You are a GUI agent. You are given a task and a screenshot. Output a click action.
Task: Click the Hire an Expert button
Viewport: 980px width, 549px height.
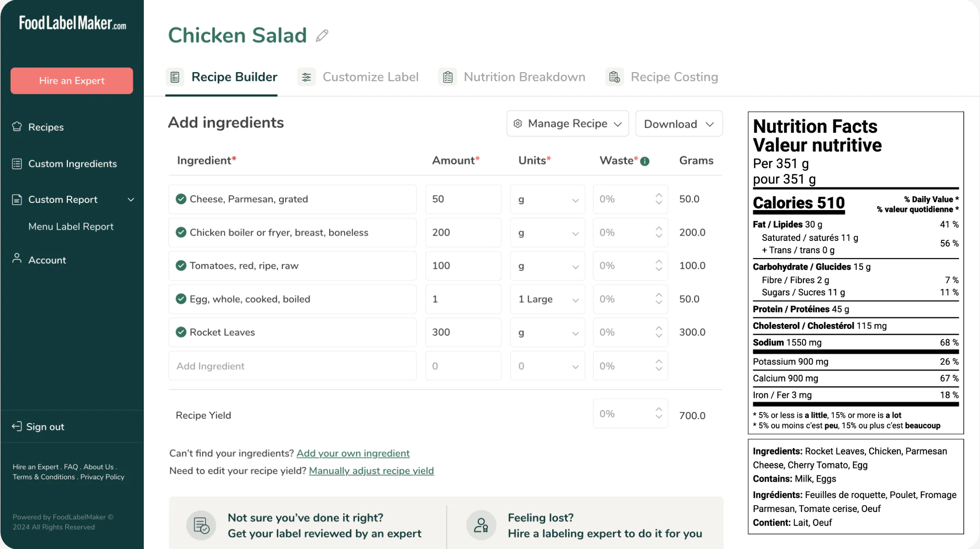(x=71, y=80)
